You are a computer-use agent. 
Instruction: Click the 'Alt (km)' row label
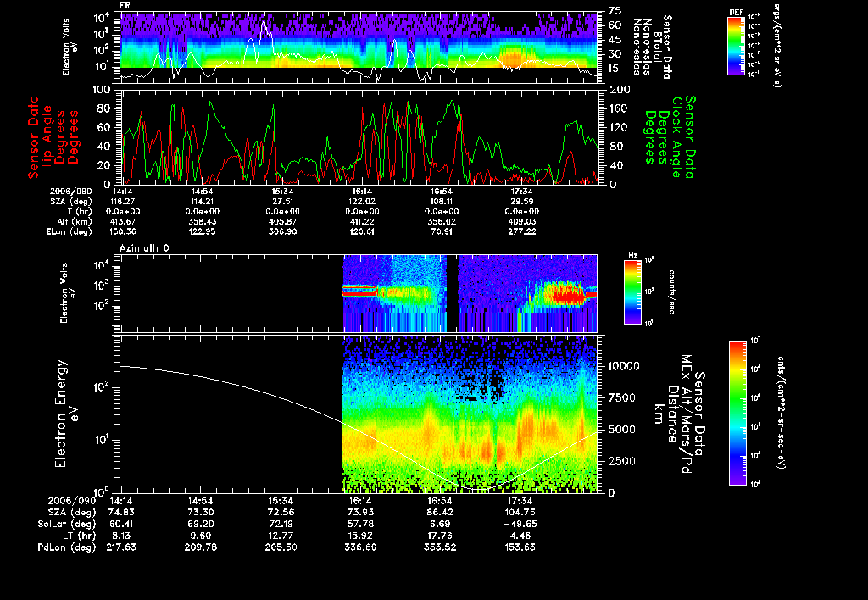[74, 222]
